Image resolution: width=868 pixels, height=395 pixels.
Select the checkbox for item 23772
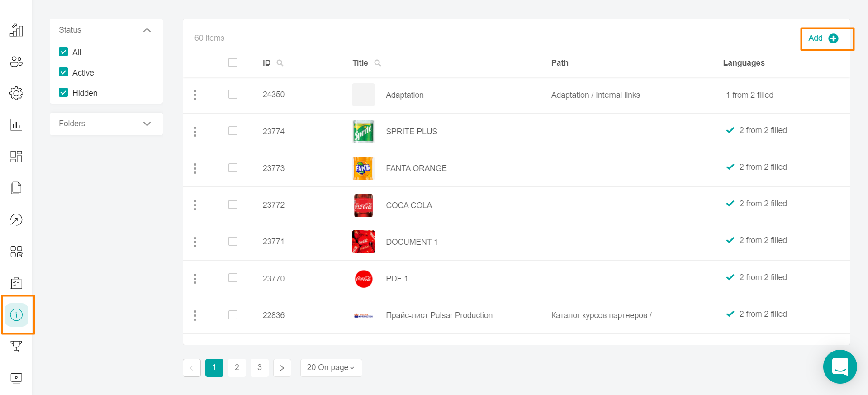[x=233, y=205]
